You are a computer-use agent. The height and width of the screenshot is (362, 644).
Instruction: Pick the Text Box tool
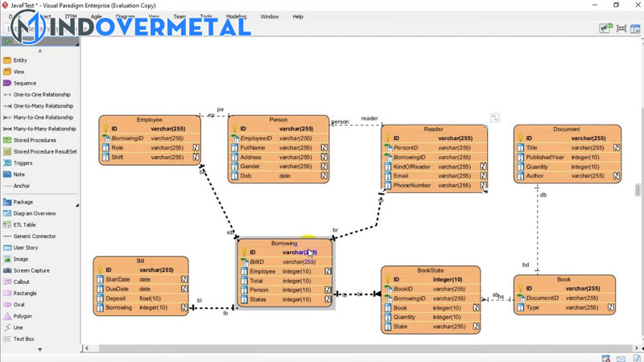pyautogui.click(x=24, y=339)
